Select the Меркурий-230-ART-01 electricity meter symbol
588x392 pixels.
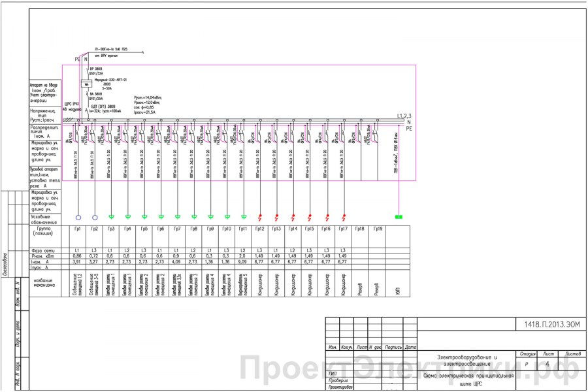[x=86, y=84]
